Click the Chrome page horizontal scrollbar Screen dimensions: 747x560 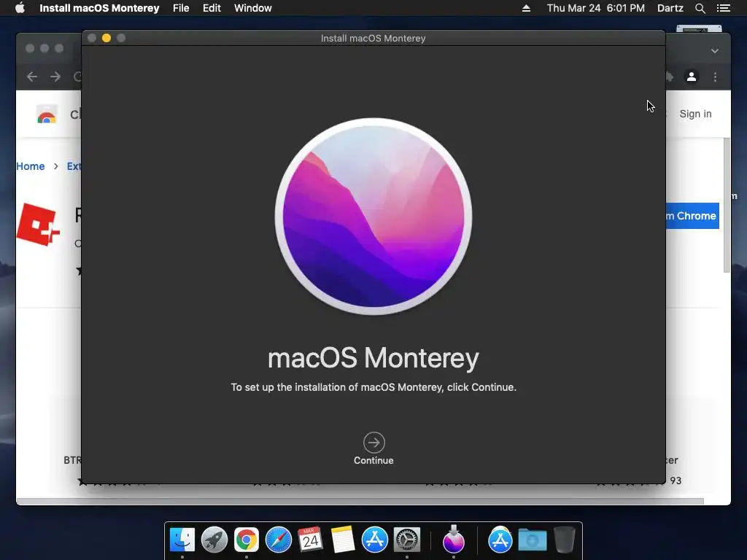(360, 502)
